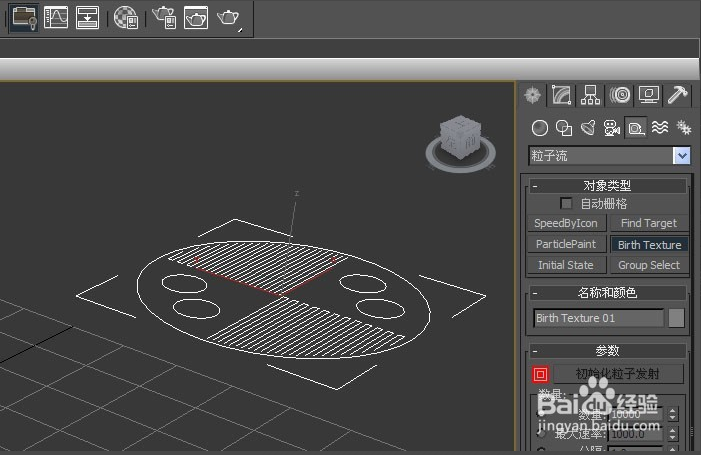Image resolution: width=701 pixels, height=455 pixels.
Task: Click the red emitter icon in 参数
Action: 540,374
